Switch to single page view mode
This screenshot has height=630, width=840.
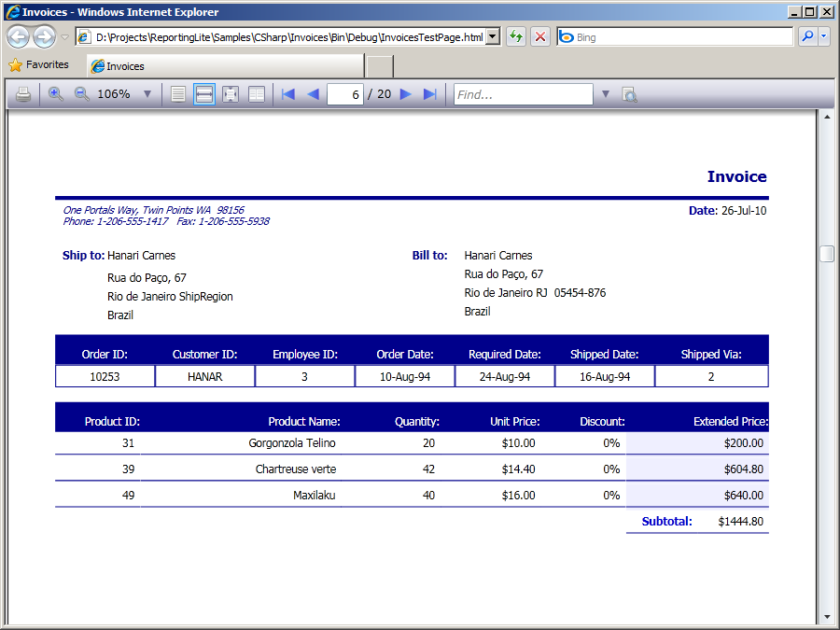[178, 94]
